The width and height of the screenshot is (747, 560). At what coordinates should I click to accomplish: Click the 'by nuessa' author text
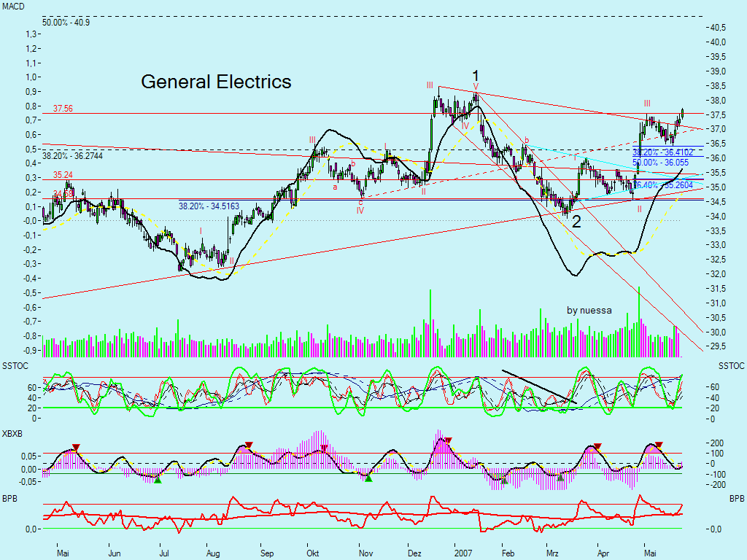[589, 310]
